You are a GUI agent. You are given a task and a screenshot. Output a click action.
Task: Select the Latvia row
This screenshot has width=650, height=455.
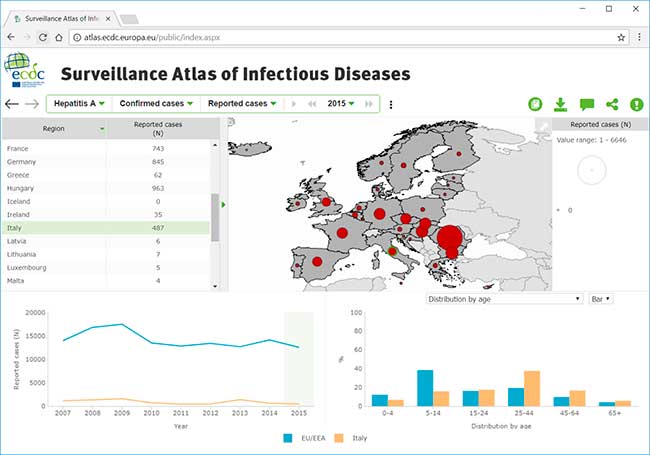(106, 241)
